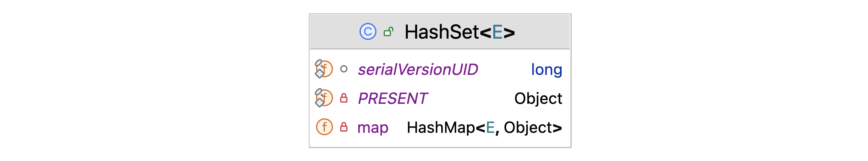
Task: Click blank white canvas outside the class node
Action: coord(161,80)
